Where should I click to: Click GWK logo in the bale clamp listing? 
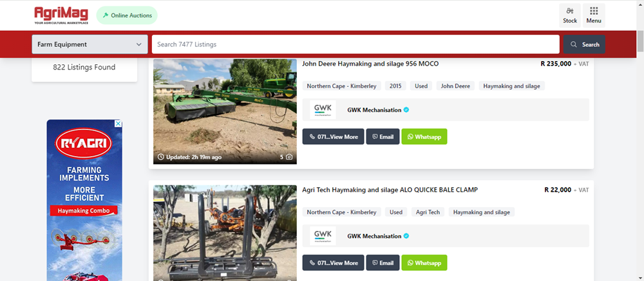[323, 236]
